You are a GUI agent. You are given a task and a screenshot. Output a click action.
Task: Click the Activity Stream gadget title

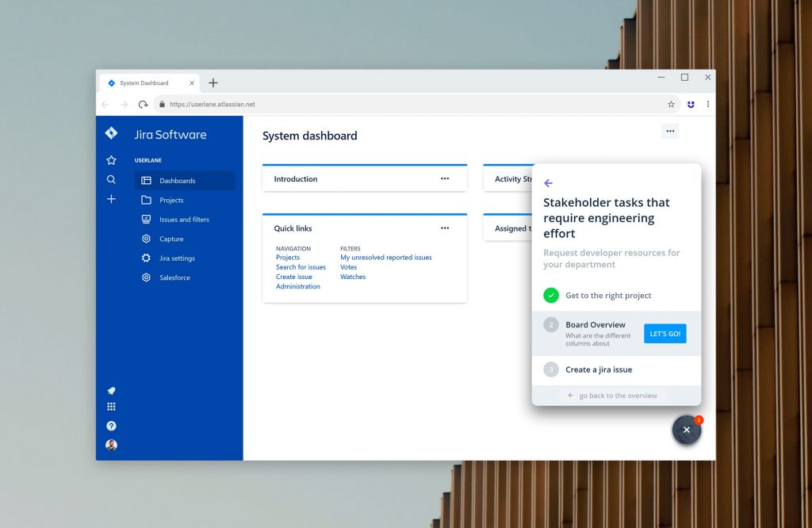[513, 178]
